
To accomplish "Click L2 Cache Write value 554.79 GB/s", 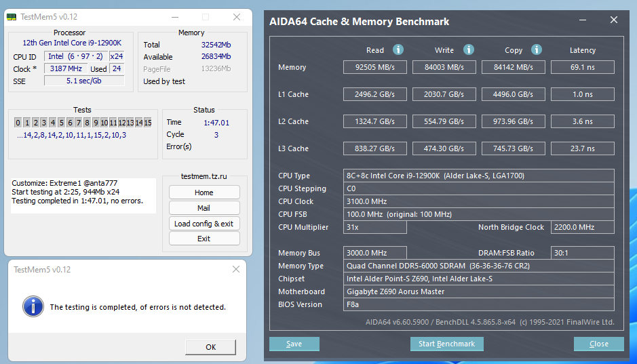I will pos(444,121).
